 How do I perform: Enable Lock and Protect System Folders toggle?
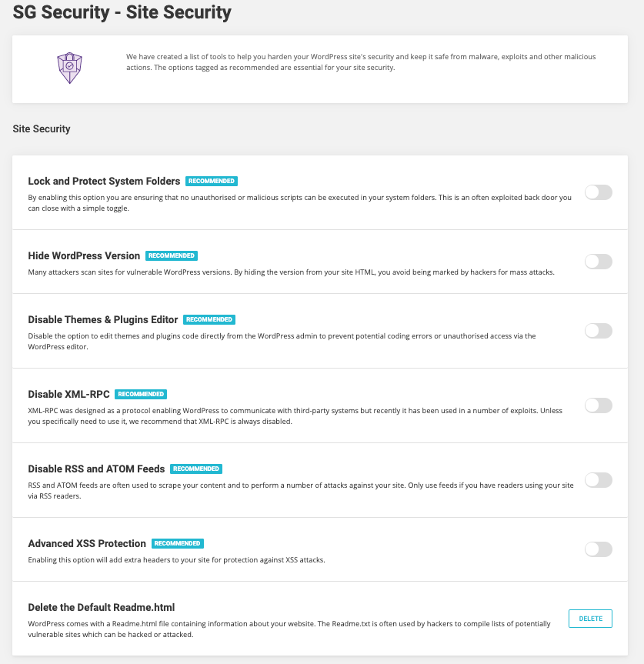coord(598,192)
